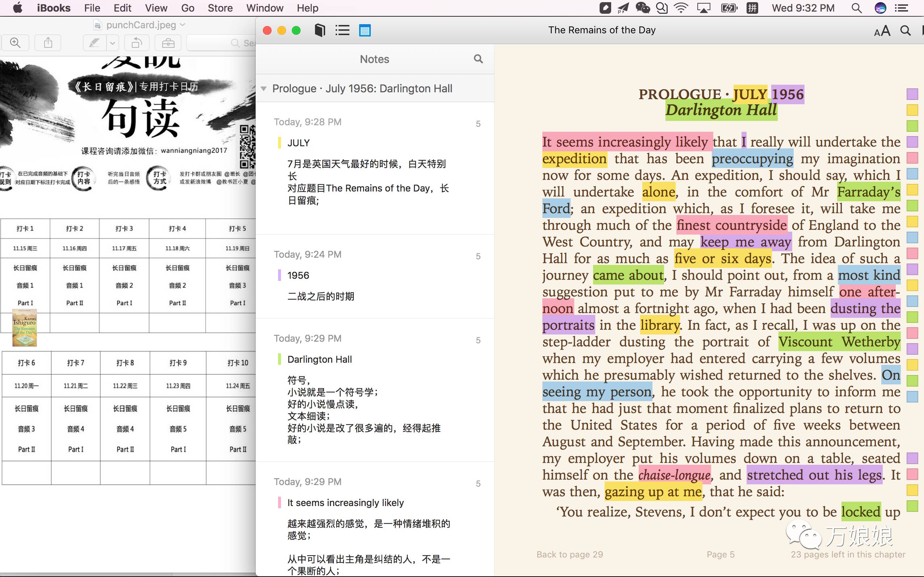This screenshot has width=924, height=577.
Task: Click the book cover thumbnail in punch card
Action: tap(24, 328)
